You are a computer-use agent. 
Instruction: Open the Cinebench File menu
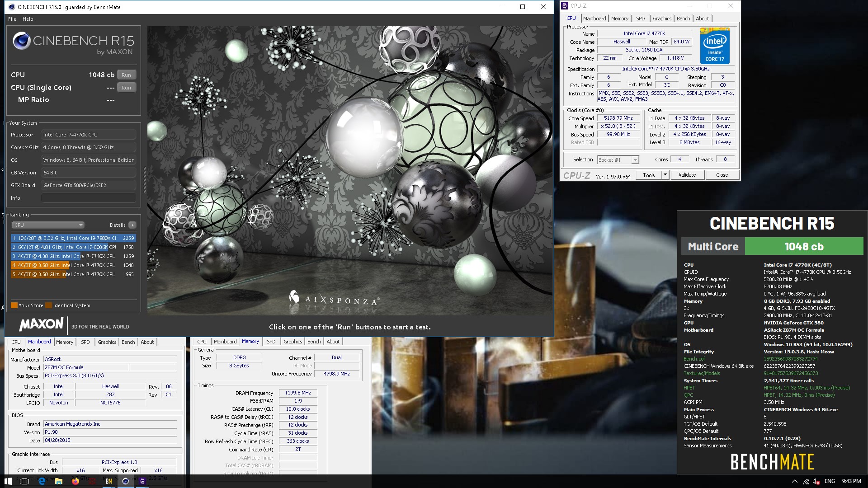[x=12, y=19]
